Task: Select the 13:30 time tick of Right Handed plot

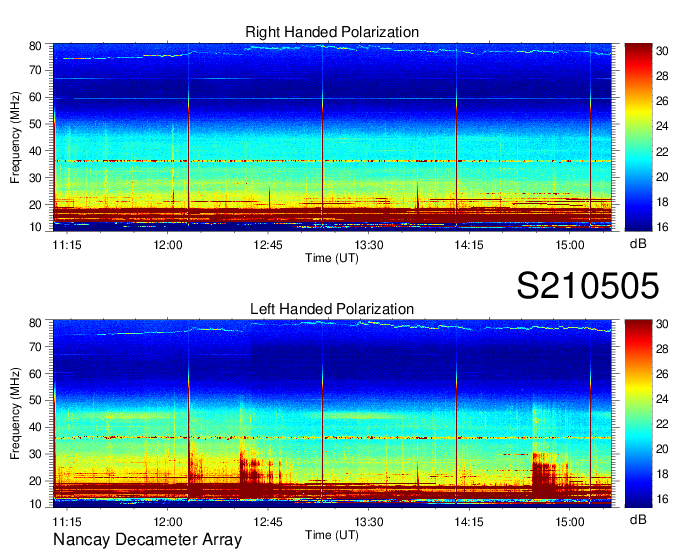Action: (x=369, y=245)
